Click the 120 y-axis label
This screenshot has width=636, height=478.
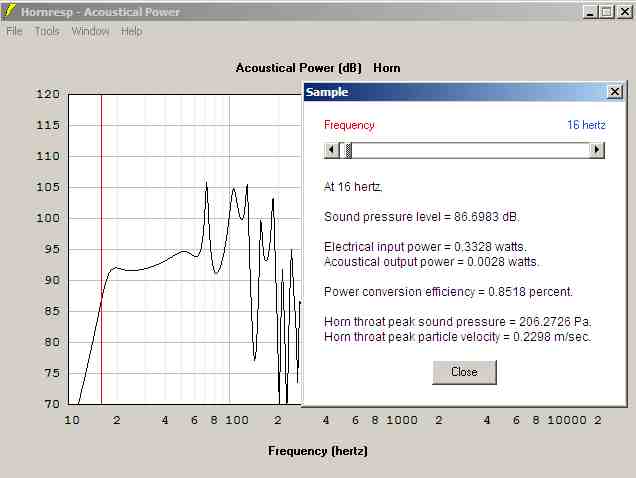48,94
